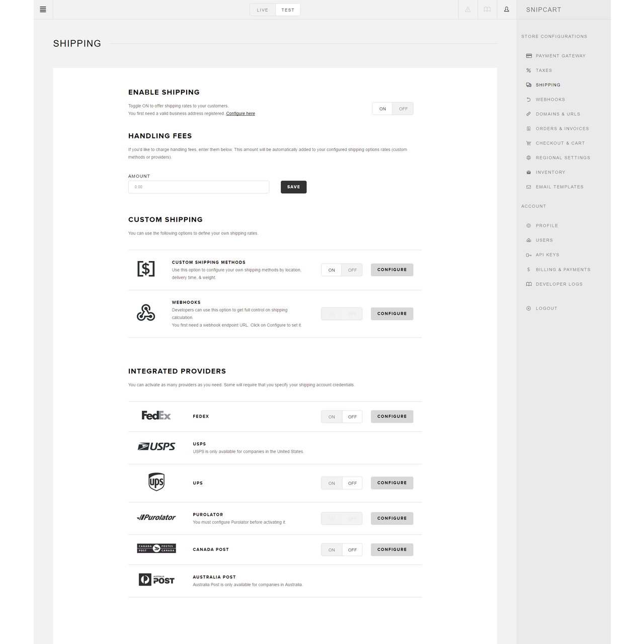Switch Custom Shipping Methods to OFF

352,270
